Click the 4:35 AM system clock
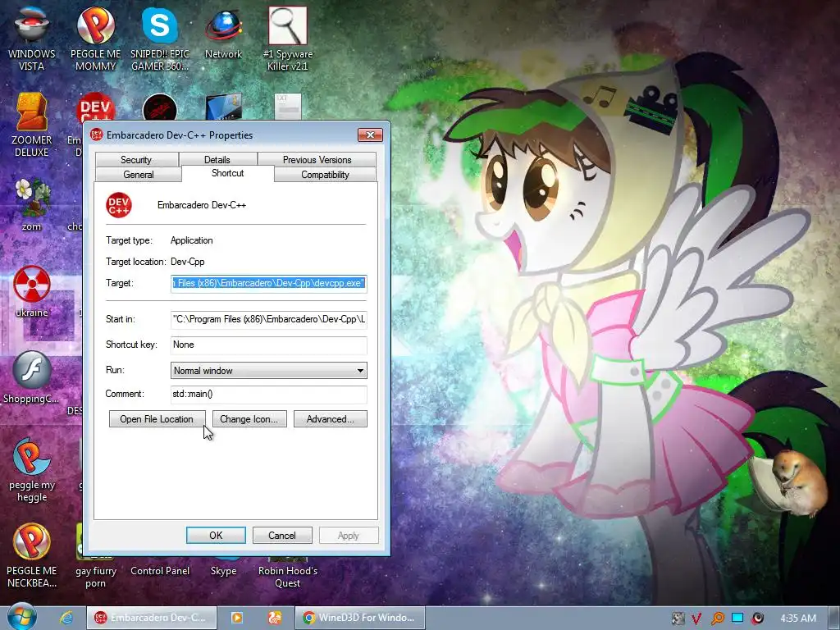This screenshot has width=840, height=630. (x=797, y=619)
